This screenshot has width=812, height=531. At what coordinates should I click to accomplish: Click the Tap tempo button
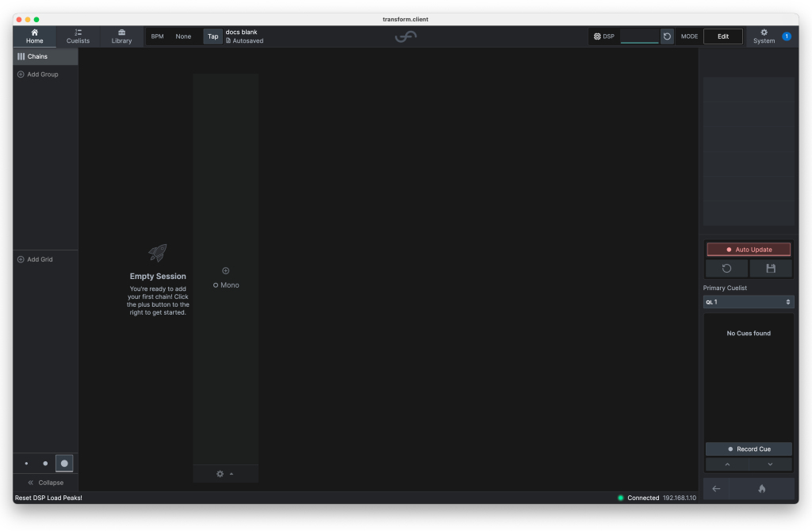coord(213,36)
